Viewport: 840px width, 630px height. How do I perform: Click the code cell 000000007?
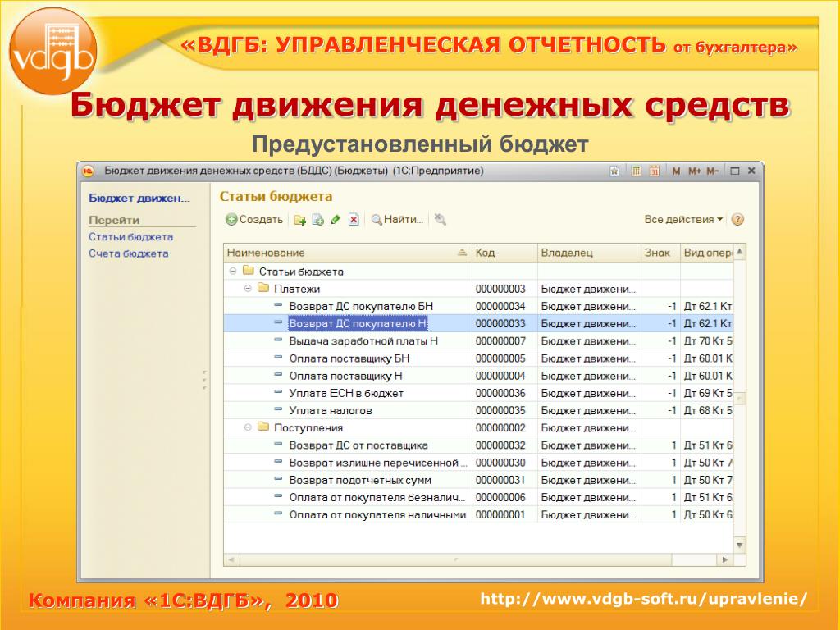point(504,340)
